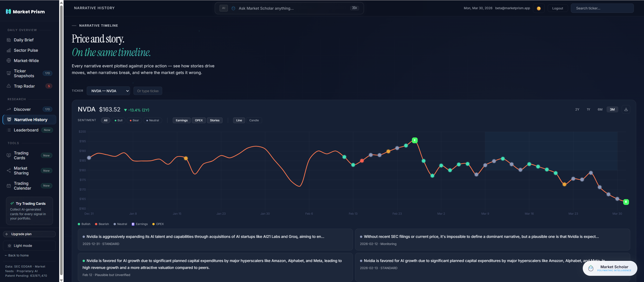Image resolution: width=644 pixels, height=282 pixels.
Task: Switch chart to Candle view
Action: pyautogui.click(x=254, y=120)
